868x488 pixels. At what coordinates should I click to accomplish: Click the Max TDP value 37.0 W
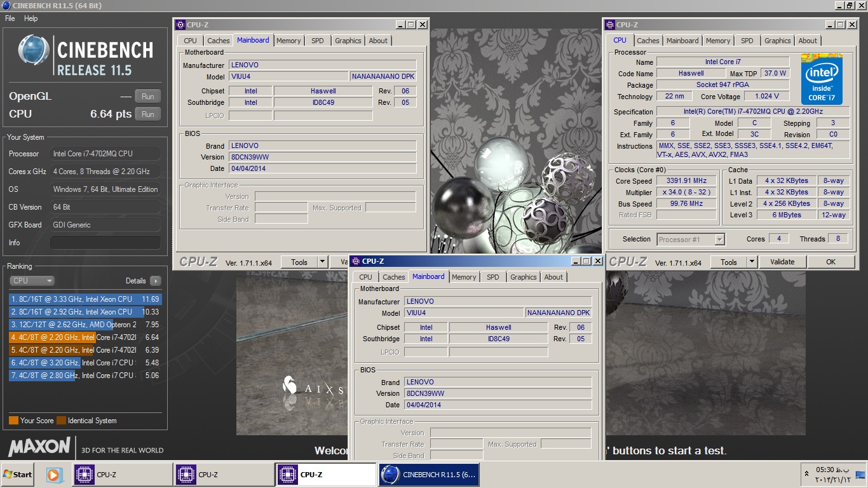(775, 74)
